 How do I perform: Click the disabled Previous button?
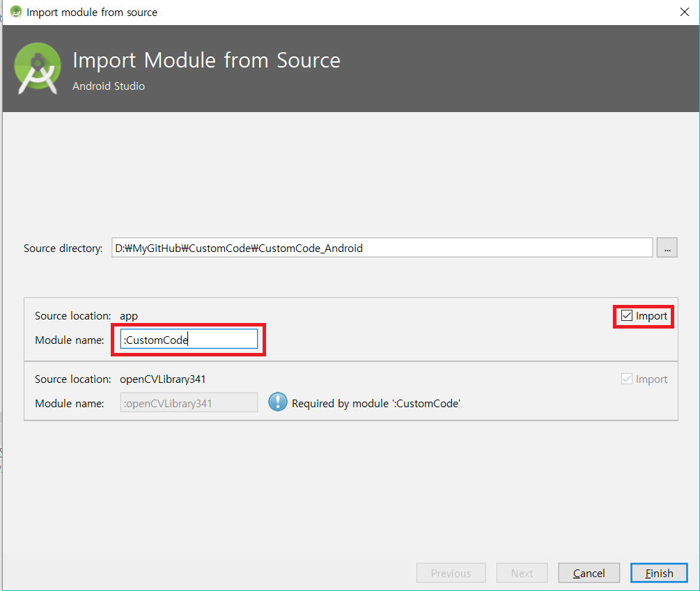[x=451, y=573]
